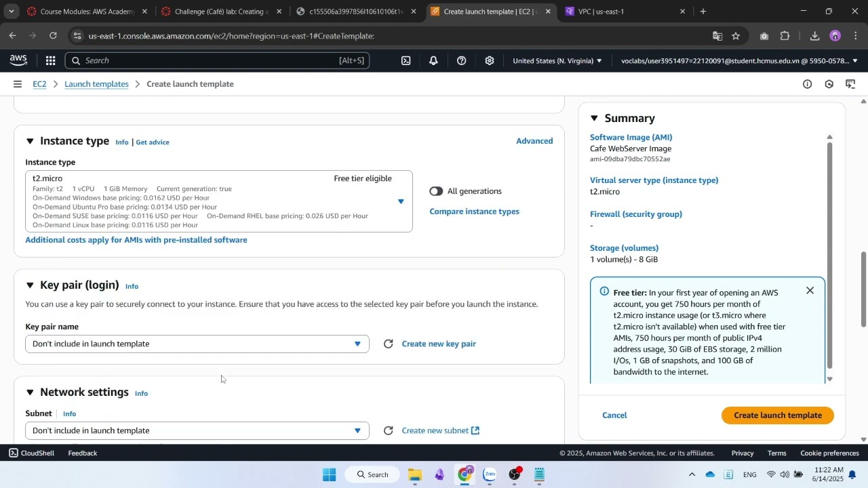Open the Create new key pair link

[x=439, y=344]
